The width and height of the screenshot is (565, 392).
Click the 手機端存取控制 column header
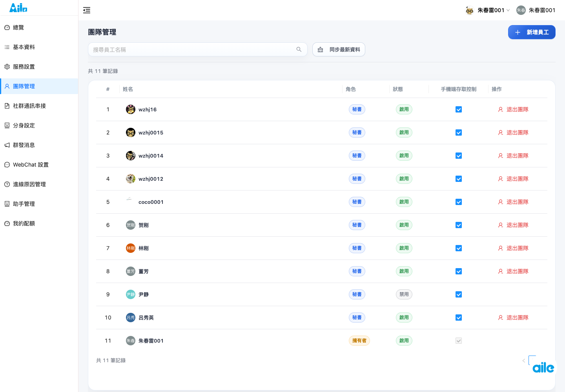click(459, 89)
